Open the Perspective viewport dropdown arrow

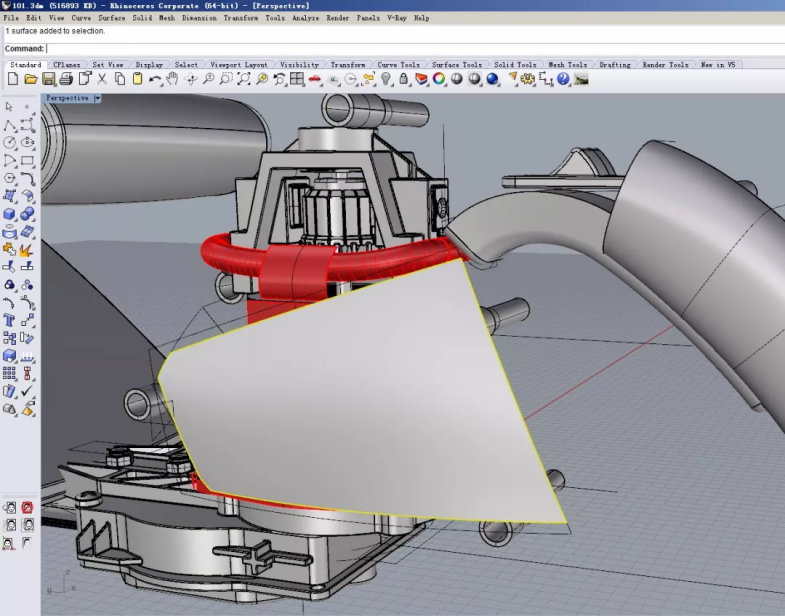coord(97,98)
